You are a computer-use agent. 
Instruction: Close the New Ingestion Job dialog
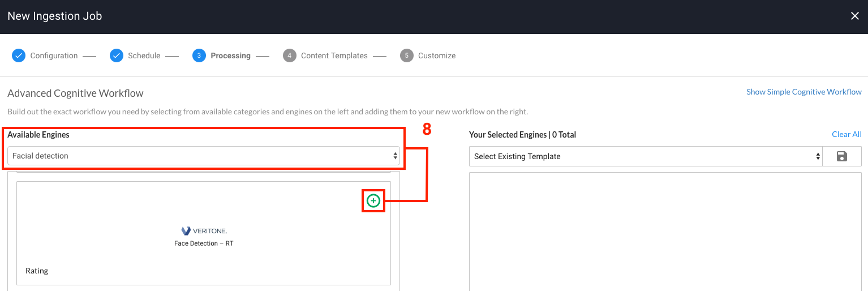click(854, 16)
